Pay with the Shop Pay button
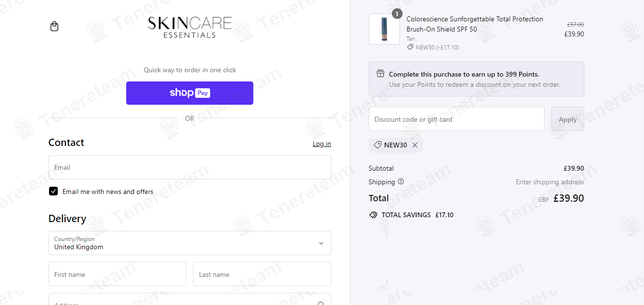 [190, 93]
